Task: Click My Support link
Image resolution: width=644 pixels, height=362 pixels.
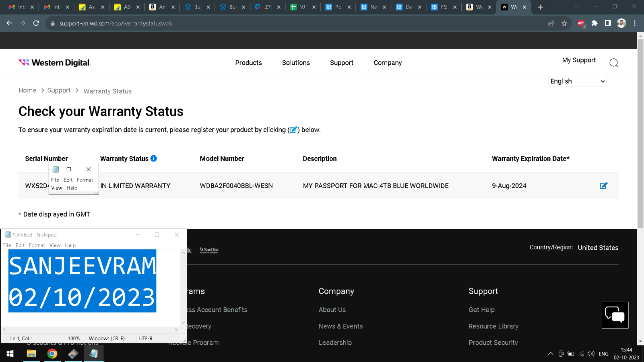Action: (579, 60)
